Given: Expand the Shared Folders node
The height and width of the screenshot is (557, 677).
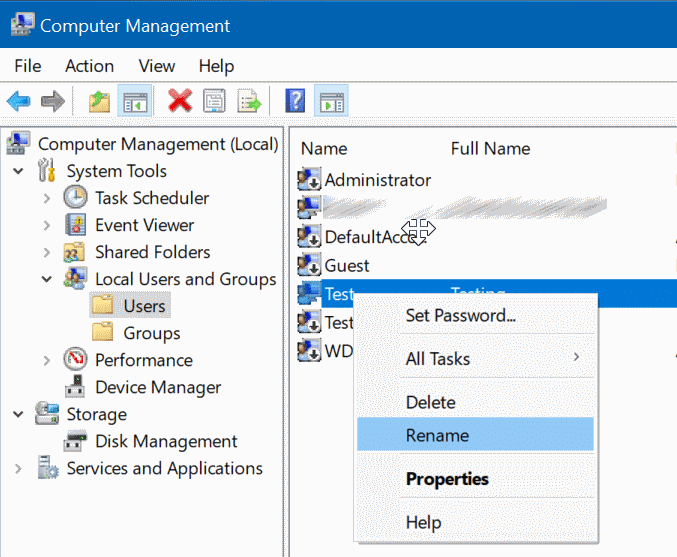Looking at the screenshot, I should 47,252.
